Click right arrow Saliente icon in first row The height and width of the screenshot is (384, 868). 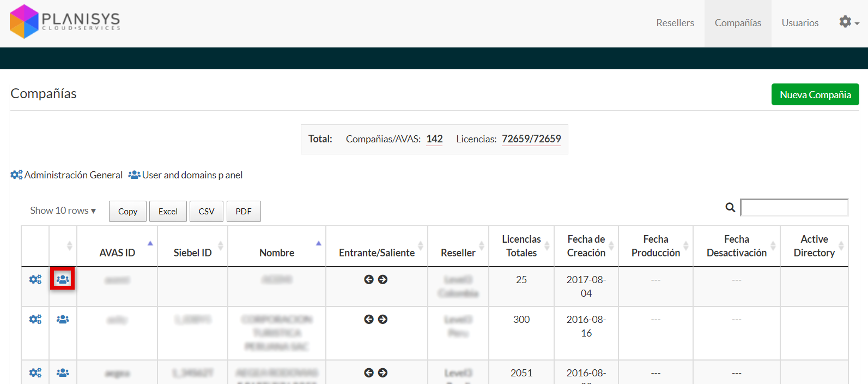pyautogui.click(x=383, y=279)
